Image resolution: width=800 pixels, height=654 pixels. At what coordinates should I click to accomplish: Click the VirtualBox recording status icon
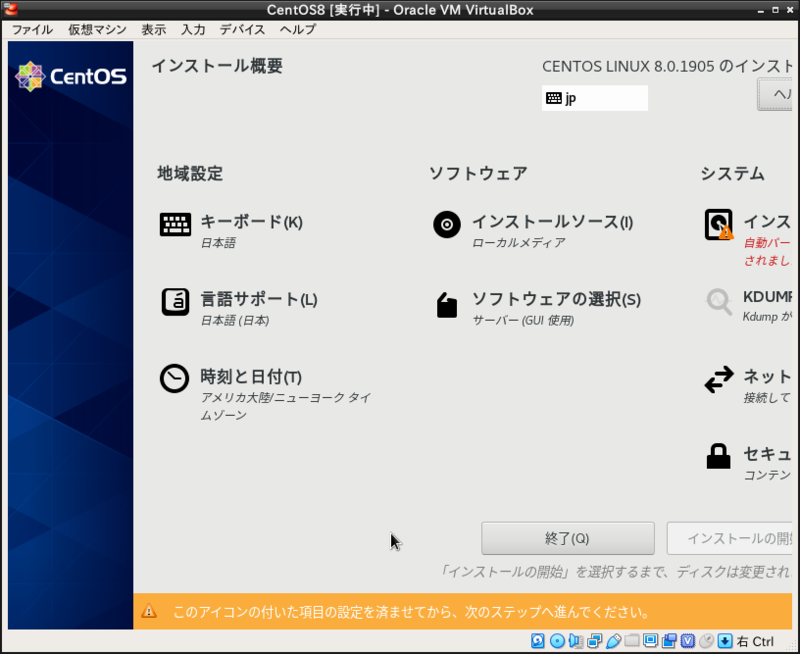click(x=669, y=641)
